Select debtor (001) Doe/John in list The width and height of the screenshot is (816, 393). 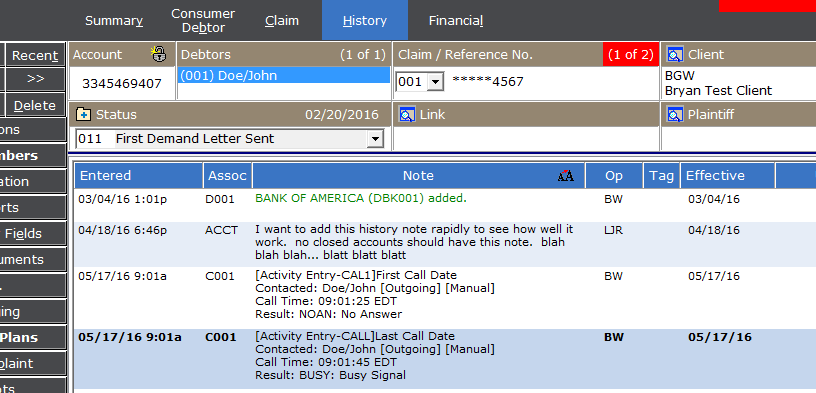click(284, 75)
